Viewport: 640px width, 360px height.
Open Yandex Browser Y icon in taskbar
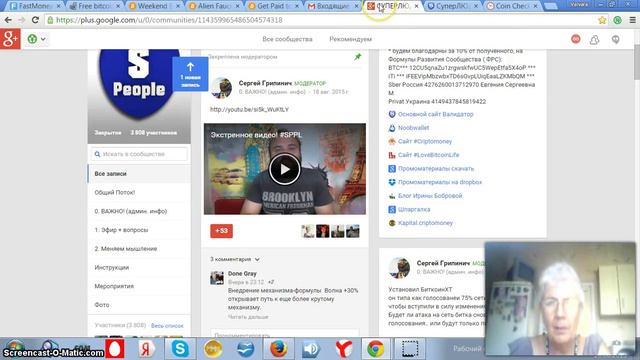click(344, 349)
